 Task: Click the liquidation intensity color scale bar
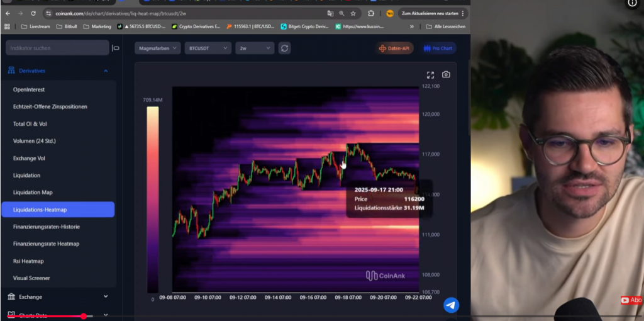[153, 200]
